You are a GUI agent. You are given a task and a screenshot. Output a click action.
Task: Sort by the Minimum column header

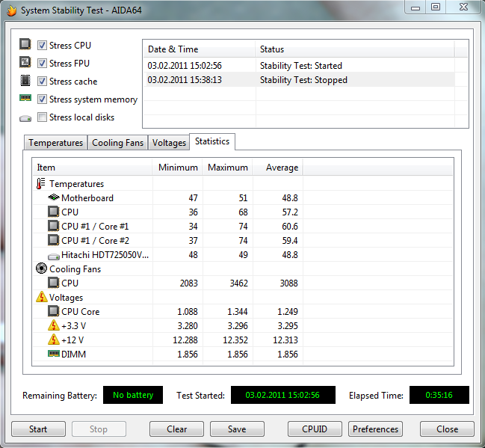178,168
